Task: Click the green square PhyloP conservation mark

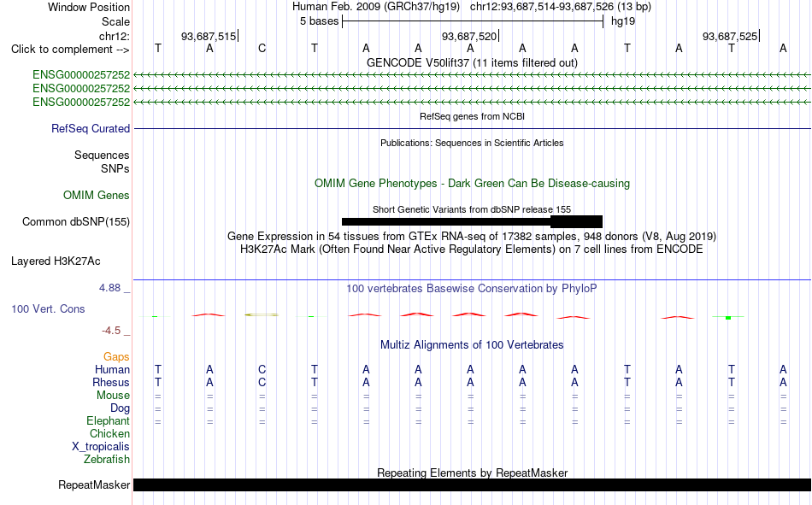Action: pyautogui.click(x=728, y=318)
